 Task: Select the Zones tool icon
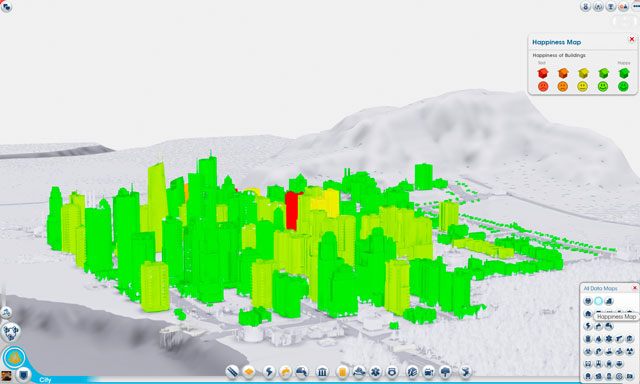tap(249, 371)
